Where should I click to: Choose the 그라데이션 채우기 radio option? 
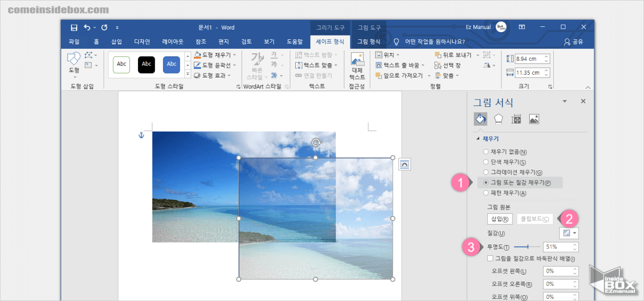pos(486,173)
